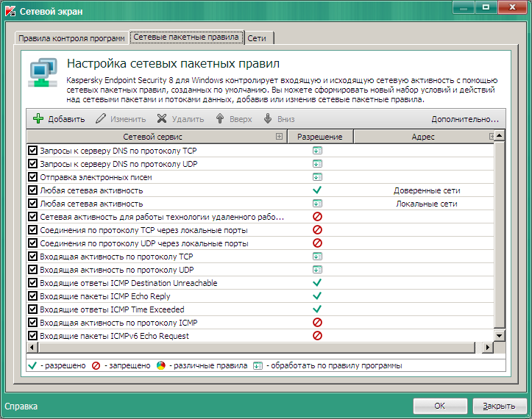Expand the Сетевой сервис column header
Image resolution: width=532 pixels, height=419 pixels.
click(x=279, y=137)
